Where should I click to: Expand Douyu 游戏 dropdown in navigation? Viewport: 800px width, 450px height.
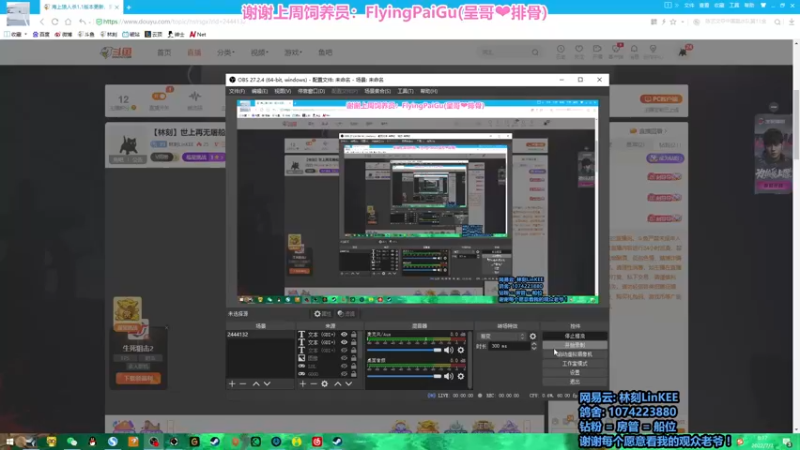click(x=293, y=52)
